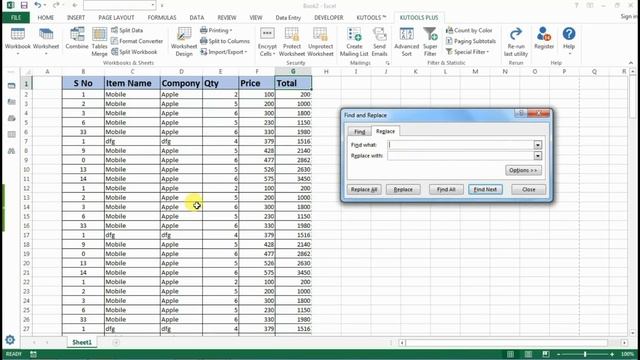Open the Kutools Worksheet tool

coord(46,41)
